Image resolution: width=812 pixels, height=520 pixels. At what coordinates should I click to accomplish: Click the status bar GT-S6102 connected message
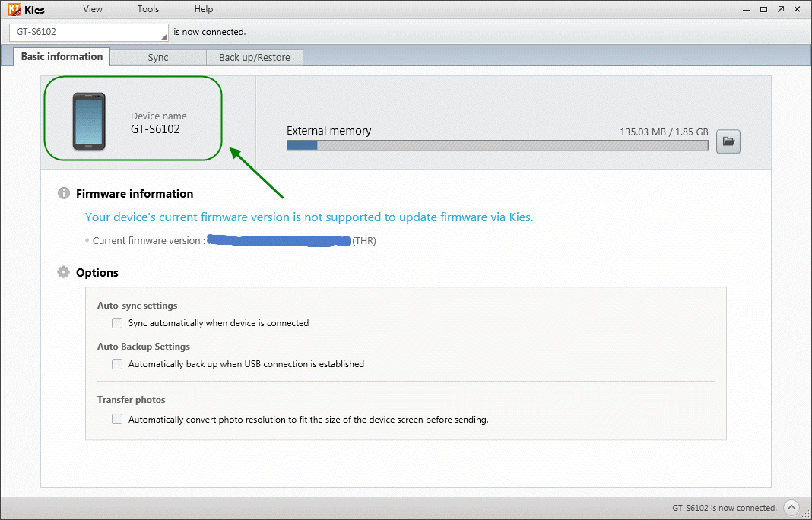tap(725, 508)
